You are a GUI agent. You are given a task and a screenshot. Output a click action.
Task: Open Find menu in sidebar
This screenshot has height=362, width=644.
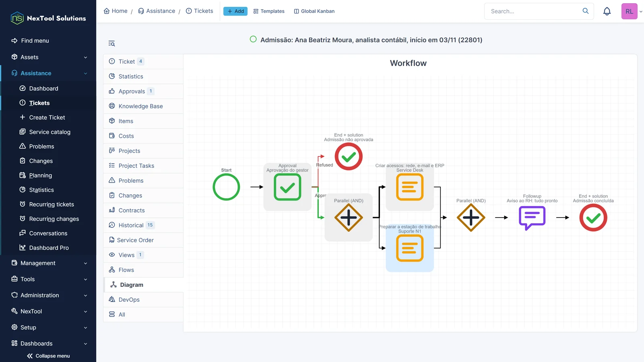click(x=48, y=41)
